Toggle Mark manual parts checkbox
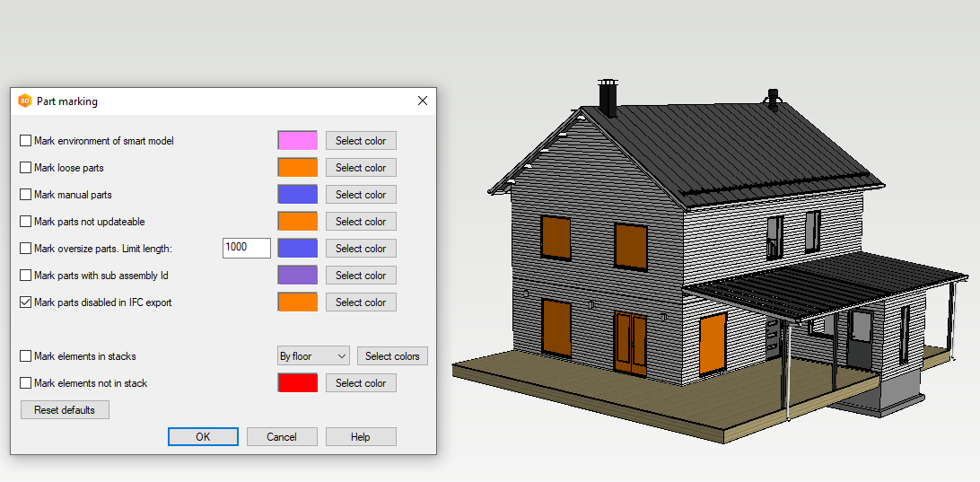The image size is (980, 482). pyautogui.click(x=25, y=195)
